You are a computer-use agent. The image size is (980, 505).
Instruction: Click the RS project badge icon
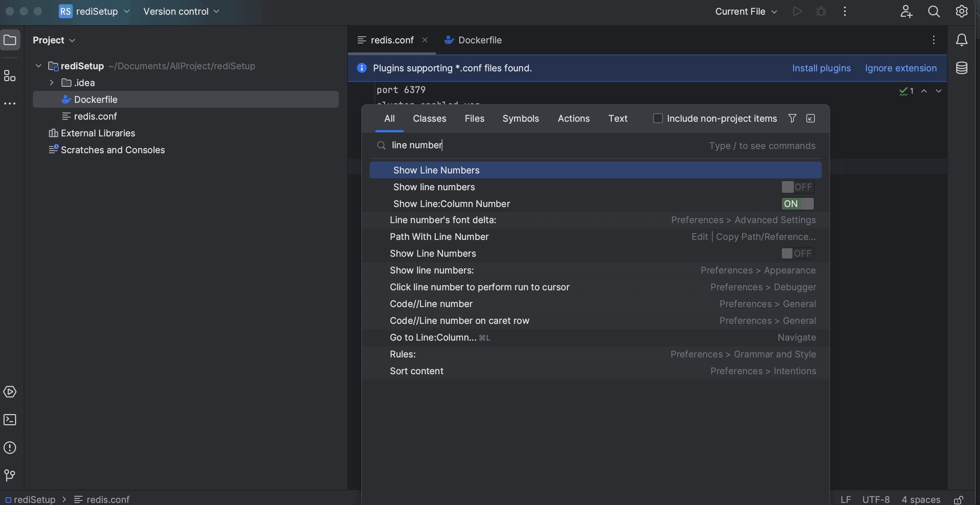click(65, 12)
